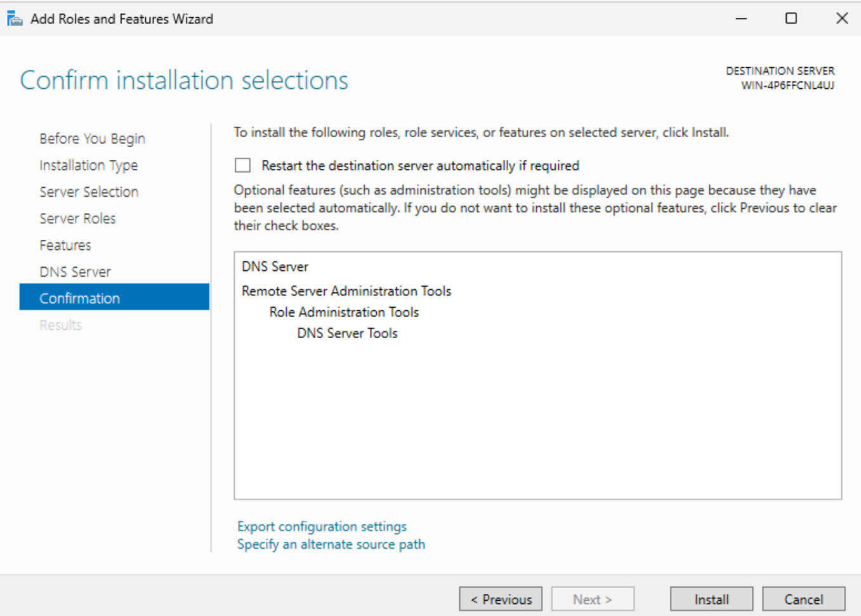The image size is (861, 616).
Task: Maximize the wizard window
Action: tap(791, 19)
